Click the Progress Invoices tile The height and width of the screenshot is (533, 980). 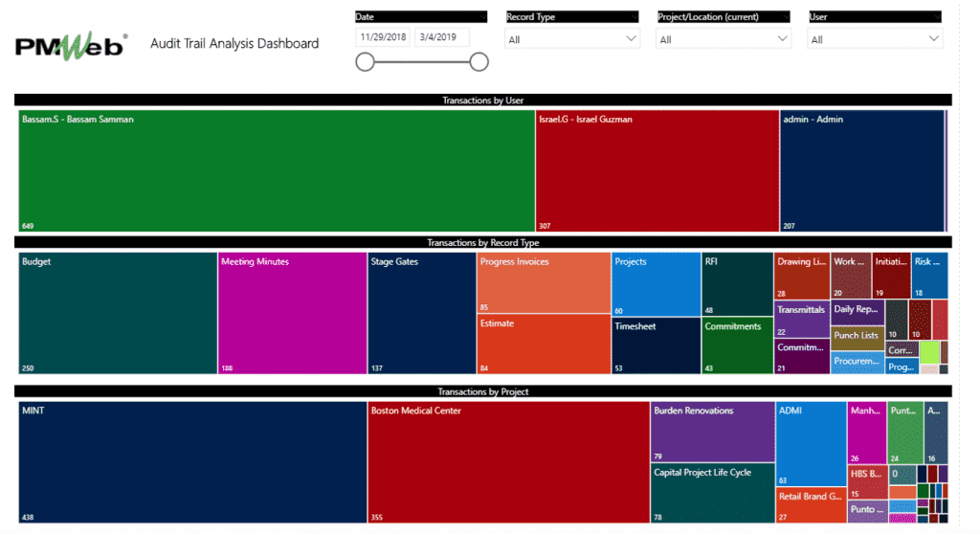tap(544, 282)
